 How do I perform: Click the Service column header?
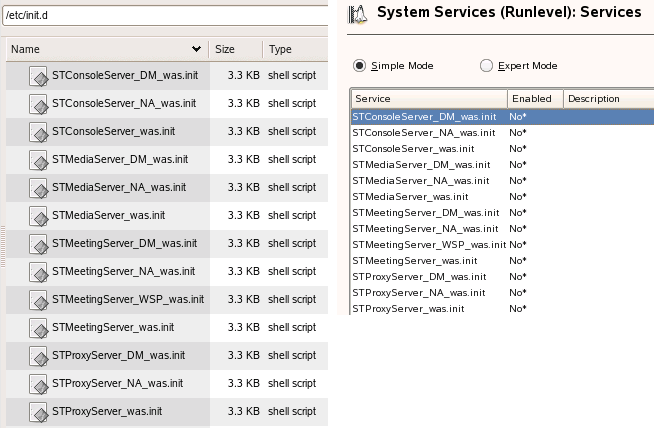428,99
